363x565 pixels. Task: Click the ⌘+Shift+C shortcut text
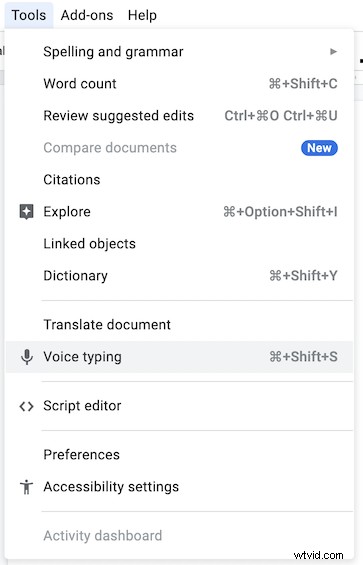pyautogui.click(x=303, y=84)
